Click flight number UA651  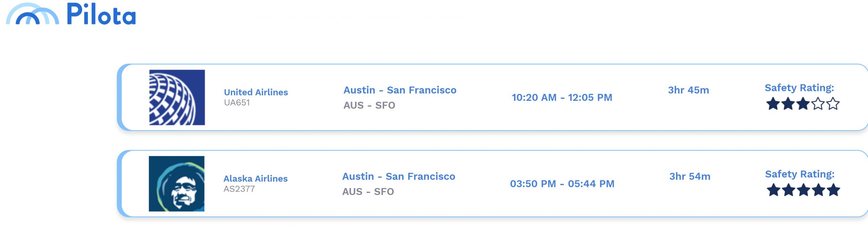[237, 103]
